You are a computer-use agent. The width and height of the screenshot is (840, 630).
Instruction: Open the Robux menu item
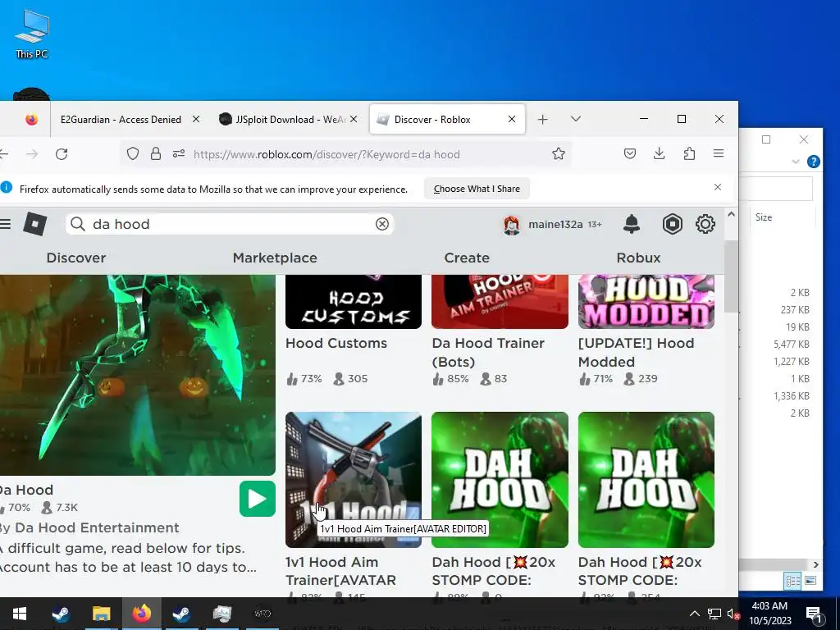[x=638, y=258]
